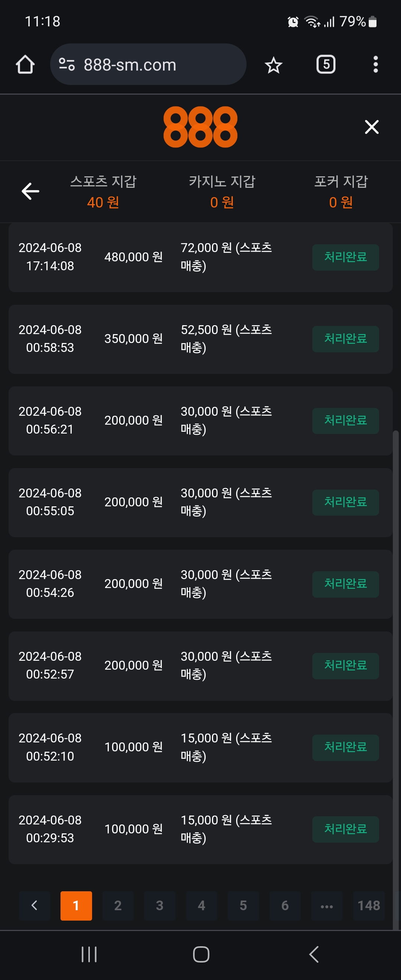The height and width of the screenshot is (980, 401).
Task: Select the 스포츠 지갑 wallet tab
Action: (103, 191)
